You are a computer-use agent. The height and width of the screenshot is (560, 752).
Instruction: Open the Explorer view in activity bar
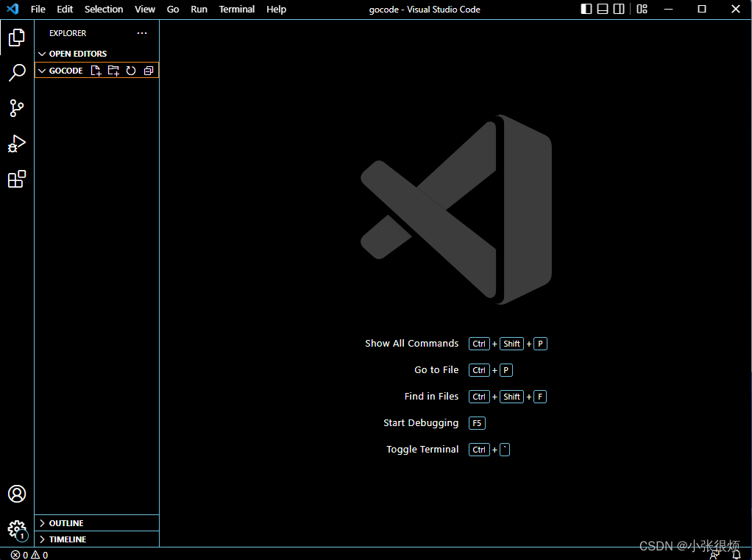17,38
